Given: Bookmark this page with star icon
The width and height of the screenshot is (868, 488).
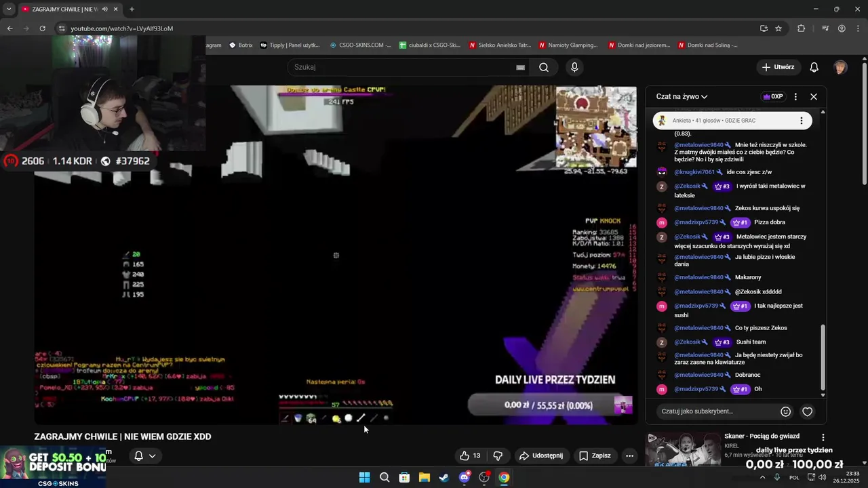Looking at the screenshot, I should tap(778, 28).
